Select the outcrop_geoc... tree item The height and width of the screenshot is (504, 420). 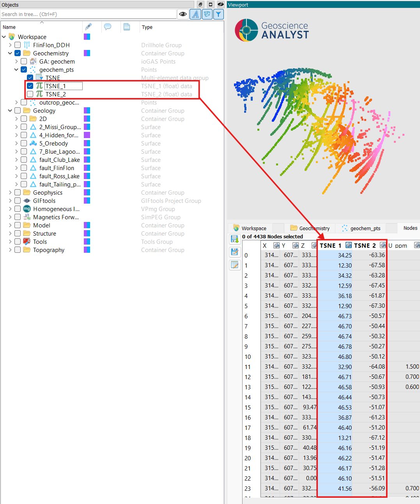tap(59, 102)
